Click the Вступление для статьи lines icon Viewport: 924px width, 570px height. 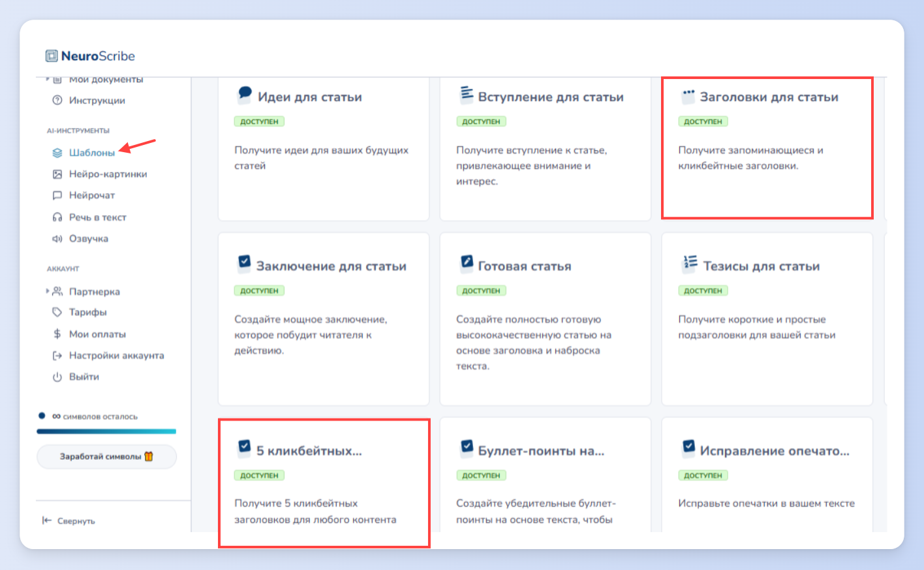(467, 94)
